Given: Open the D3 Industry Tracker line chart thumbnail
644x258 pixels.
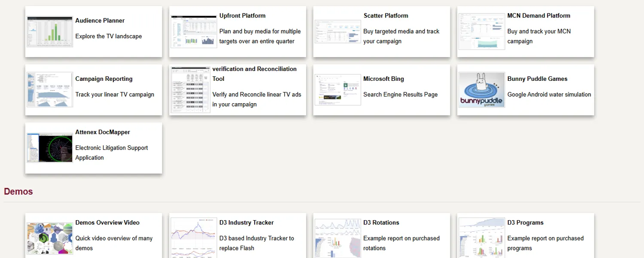Looking at the screenshot, I should click(194, 238).
